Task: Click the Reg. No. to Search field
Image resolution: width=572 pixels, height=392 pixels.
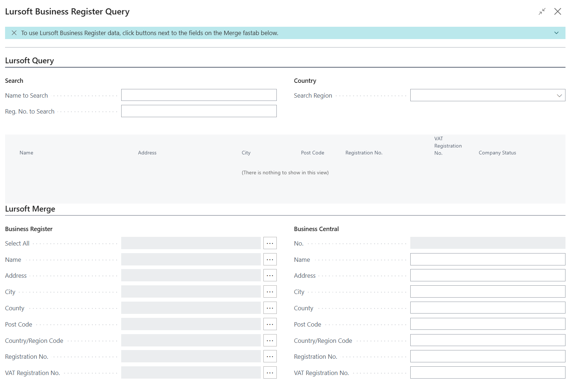Action: pyautogui.click(x=199, y=111)
